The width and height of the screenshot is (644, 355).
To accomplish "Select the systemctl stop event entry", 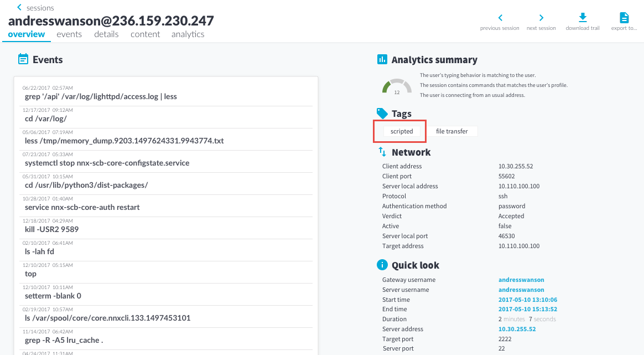I will tap(107, 163).
